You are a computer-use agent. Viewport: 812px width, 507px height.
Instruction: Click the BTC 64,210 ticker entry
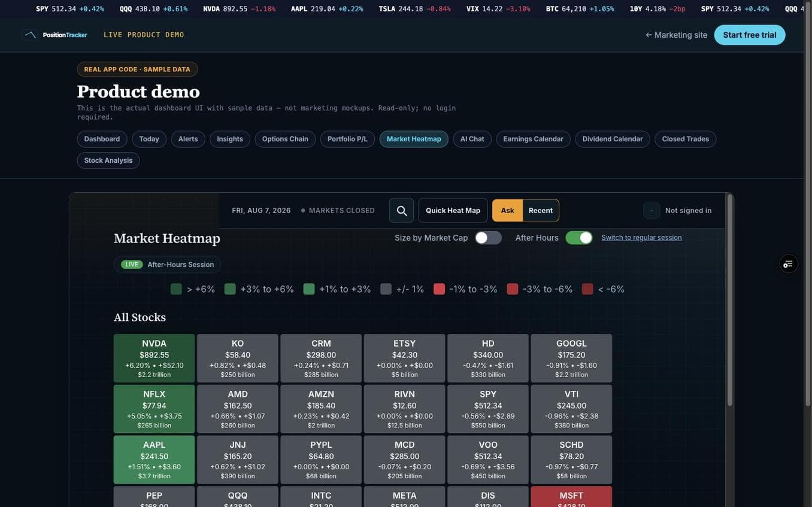pyautogui.click(x=580, y=9)
